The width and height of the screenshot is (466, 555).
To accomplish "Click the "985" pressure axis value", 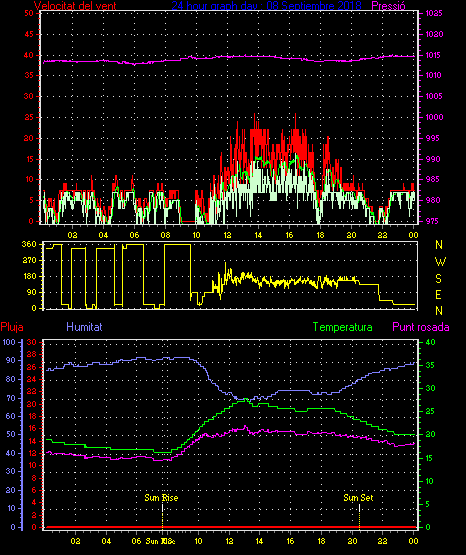I will point(434,179).
